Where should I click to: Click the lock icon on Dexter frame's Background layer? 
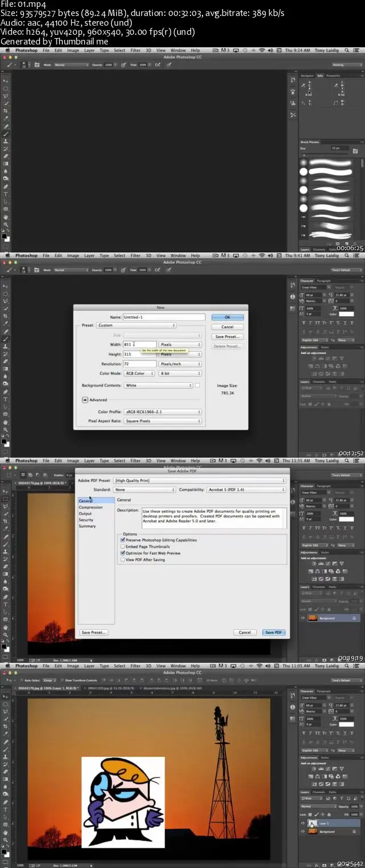354,832
